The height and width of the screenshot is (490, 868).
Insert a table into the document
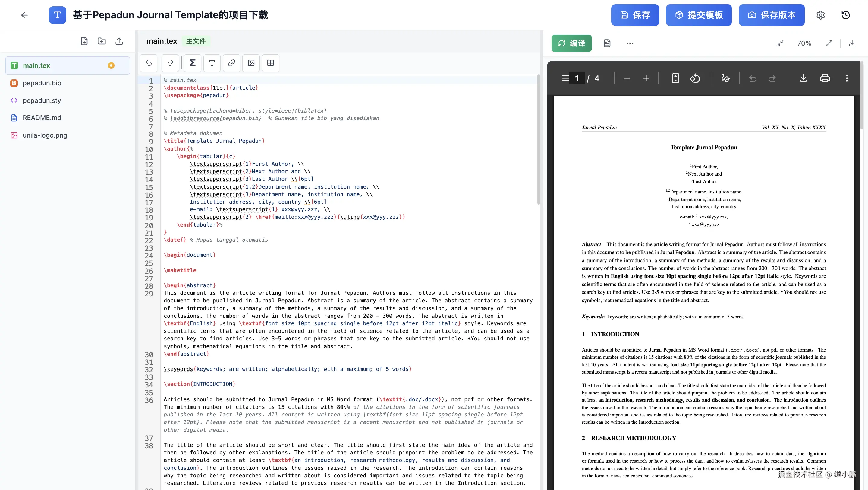tap(271, 63)
